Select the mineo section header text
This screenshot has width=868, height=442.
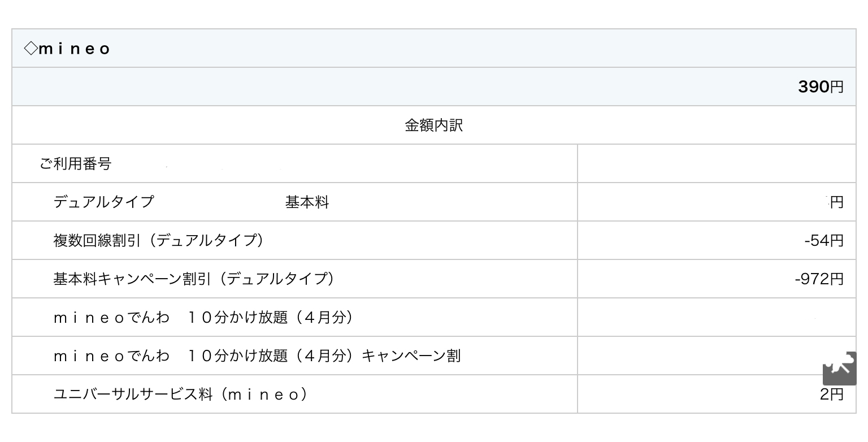75,49
